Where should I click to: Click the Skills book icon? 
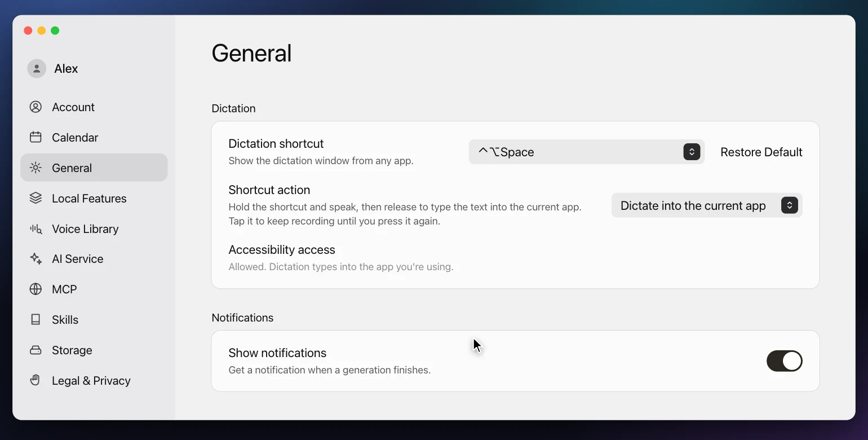36,320
